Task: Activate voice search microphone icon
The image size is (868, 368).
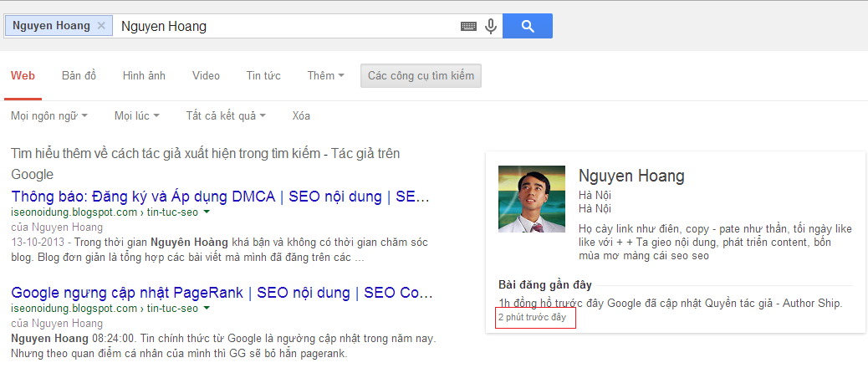Action: 491,26
